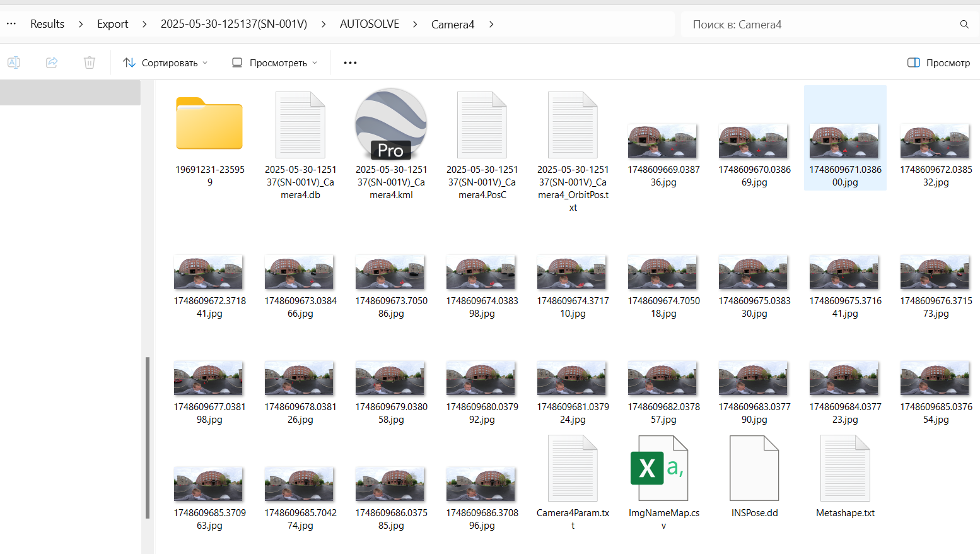
Task: Expand chevron after AUTOSOLVE in breadcrumb
Action: pos(415,24)
